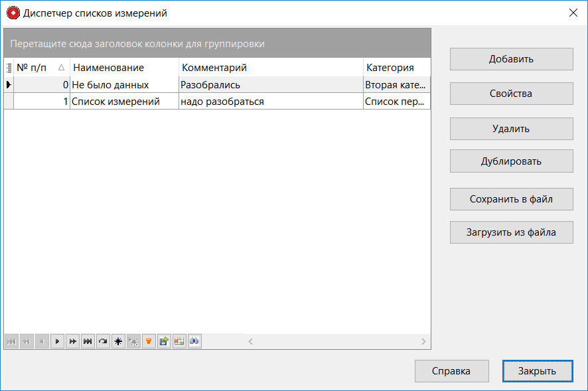
Task: Open help via Справка button
Action: point(451,371)
